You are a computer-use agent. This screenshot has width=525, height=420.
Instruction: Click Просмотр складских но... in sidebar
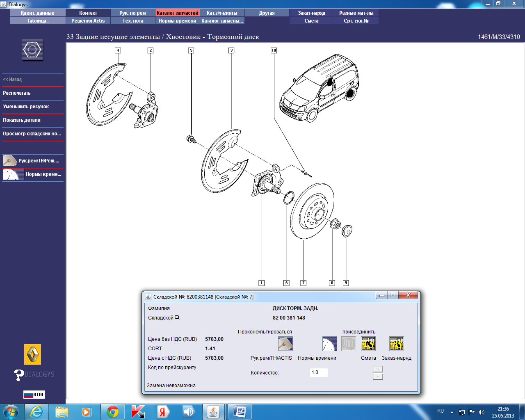coord(32,134)
